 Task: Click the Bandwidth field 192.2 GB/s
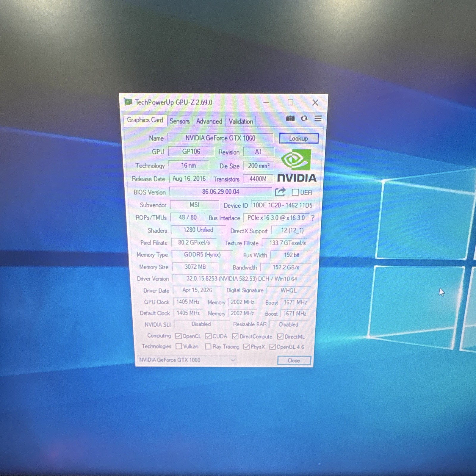[286, 267]
